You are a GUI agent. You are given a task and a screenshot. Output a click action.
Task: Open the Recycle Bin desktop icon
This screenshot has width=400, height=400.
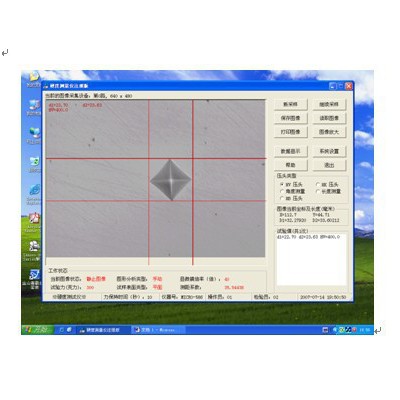coord(34,163)
